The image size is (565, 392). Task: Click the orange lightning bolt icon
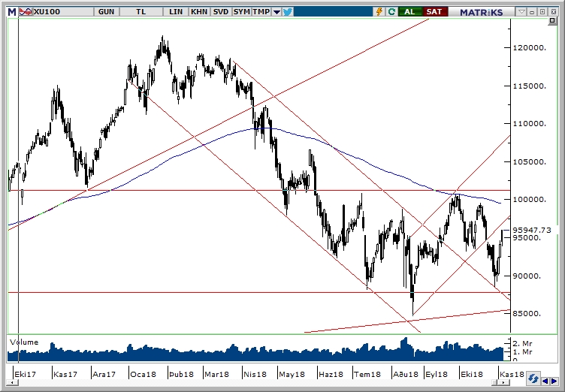coord(379,12)
